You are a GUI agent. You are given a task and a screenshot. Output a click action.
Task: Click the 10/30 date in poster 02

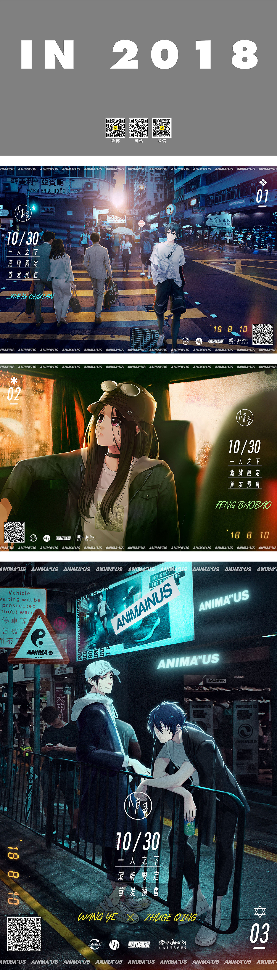(245, 447)
